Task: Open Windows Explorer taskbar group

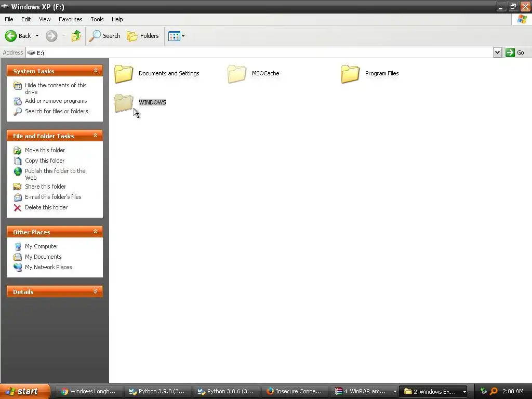Action: point(433,392)
